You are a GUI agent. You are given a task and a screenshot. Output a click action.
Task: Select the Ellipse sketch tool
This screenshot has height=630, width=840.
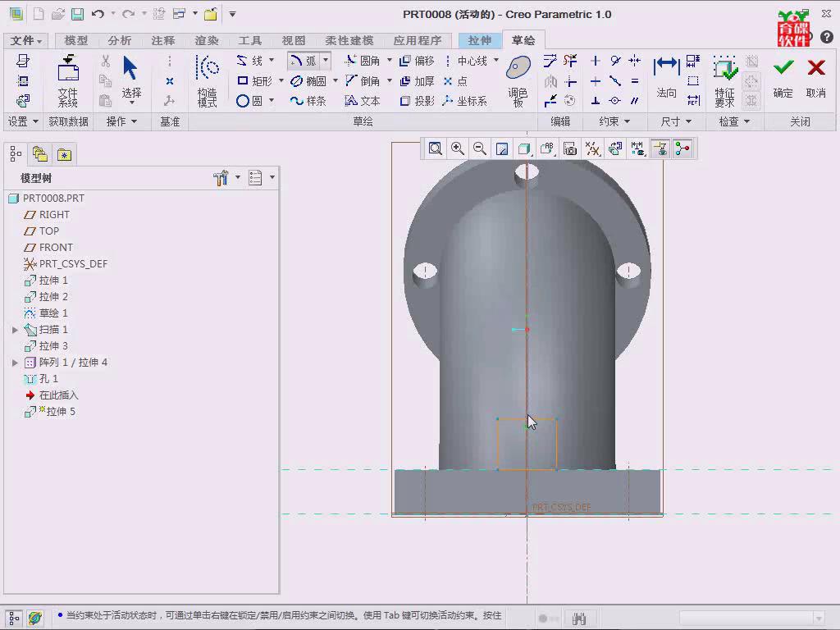[308, 81]
